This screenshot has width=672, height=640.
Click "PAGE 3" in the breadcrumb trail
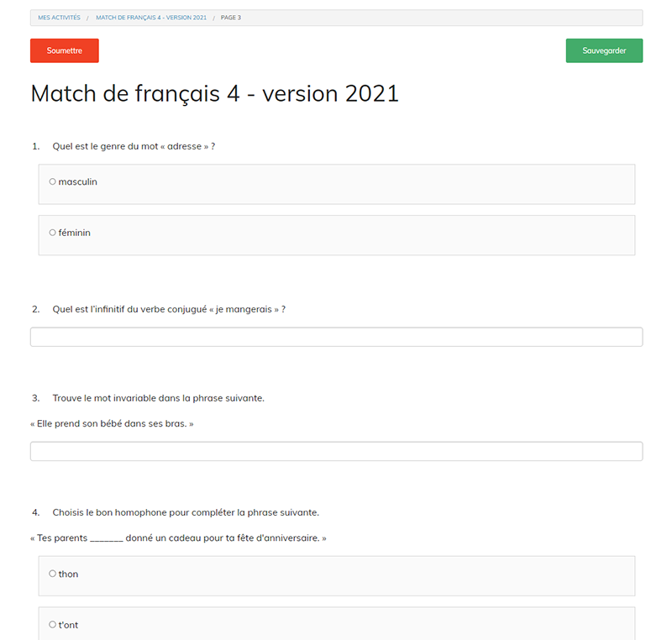click(231, 17)
